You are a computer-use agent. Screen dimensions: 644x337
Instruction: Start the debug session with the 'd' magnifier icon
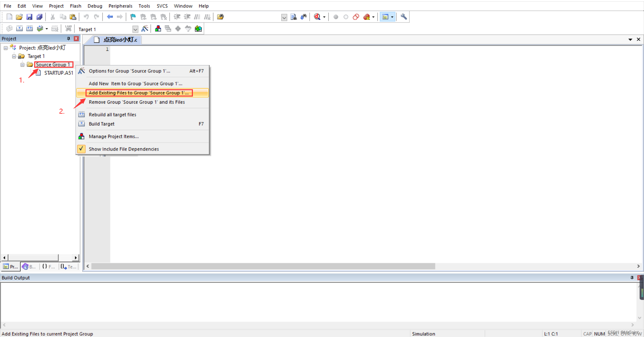(x=317, y=17)
